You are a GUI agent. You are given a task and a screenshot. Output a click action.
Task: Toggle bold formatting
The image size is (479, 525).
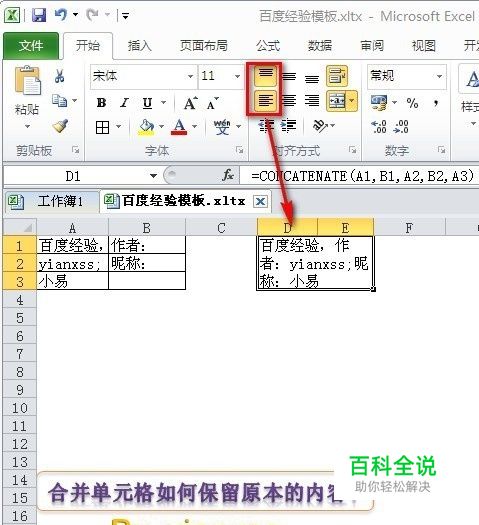(x=101, y=103)
